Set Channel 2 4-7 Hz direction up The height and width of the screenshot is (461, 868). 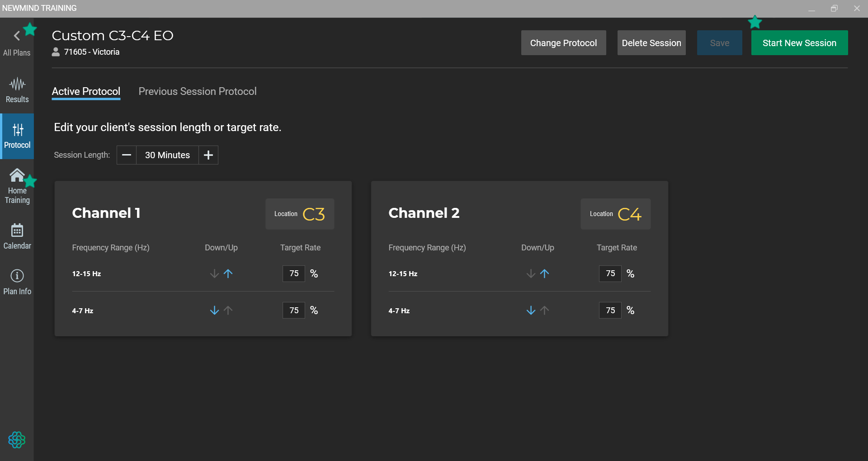tap(545, 310)
